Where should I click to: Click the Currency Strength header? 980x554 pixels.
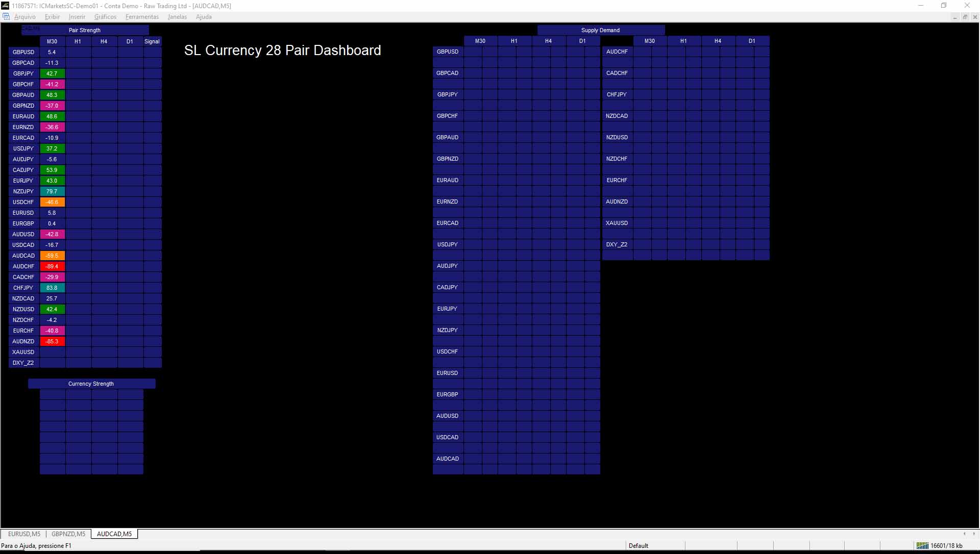[91, 384]
